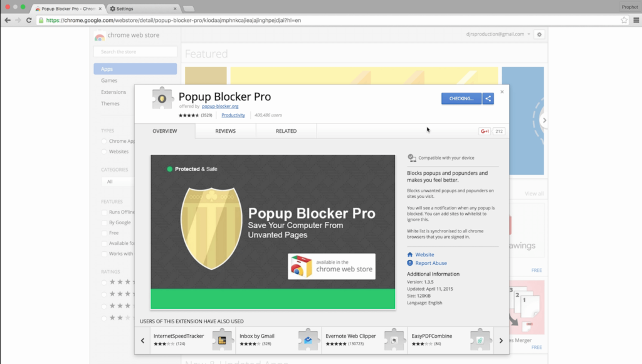Click the Popup Blocker Pro shield icon

[x=163, y=98]
